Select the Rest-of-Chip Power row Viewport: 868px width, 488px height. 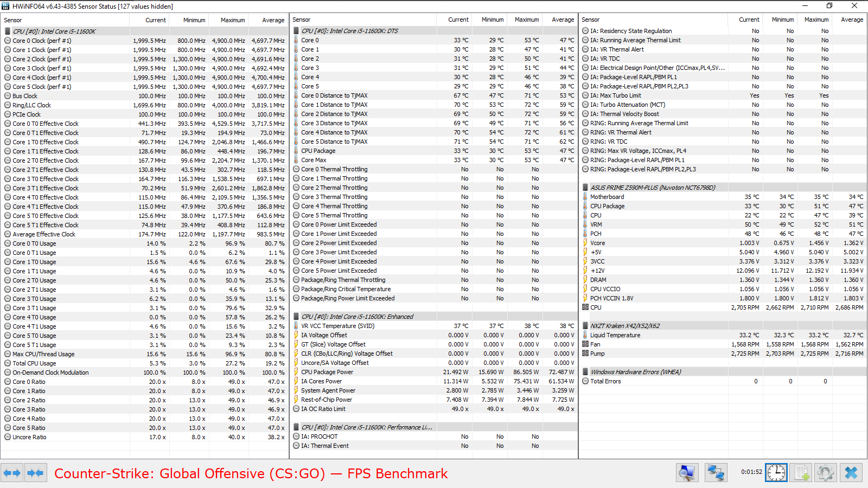coord(433,400)
